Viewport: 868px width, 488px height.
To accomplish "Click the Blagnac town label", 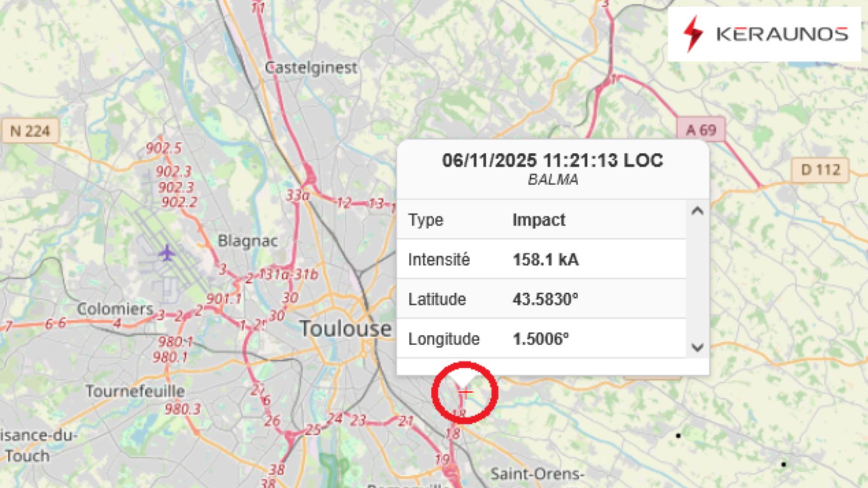I will [x=248, y=241].
